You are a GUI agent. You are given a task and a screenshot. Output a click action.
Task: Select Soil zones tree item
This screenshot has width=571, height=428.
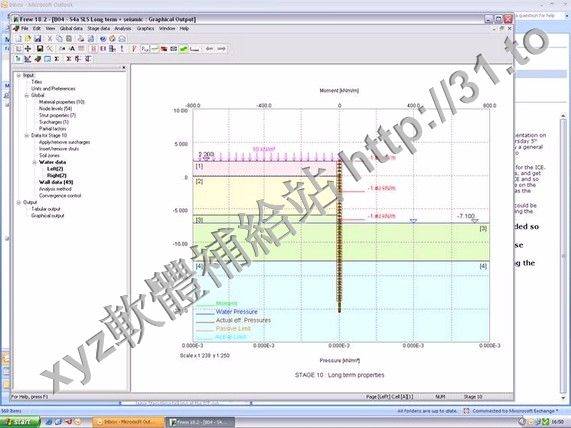tap(49, 156)
